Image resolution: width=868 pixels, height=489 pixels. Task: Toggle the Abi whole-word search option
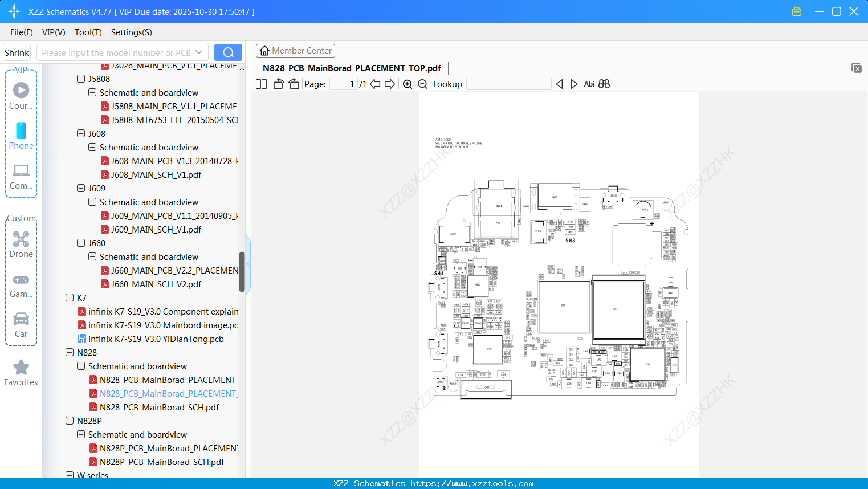(x=589, y=84)
